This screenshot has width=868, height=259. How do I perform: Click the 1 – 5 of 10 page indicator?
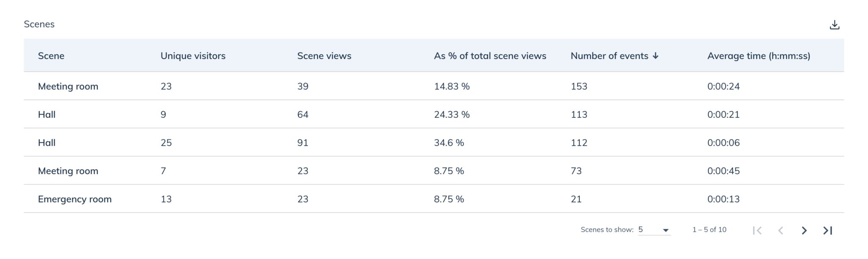[709, 230]
